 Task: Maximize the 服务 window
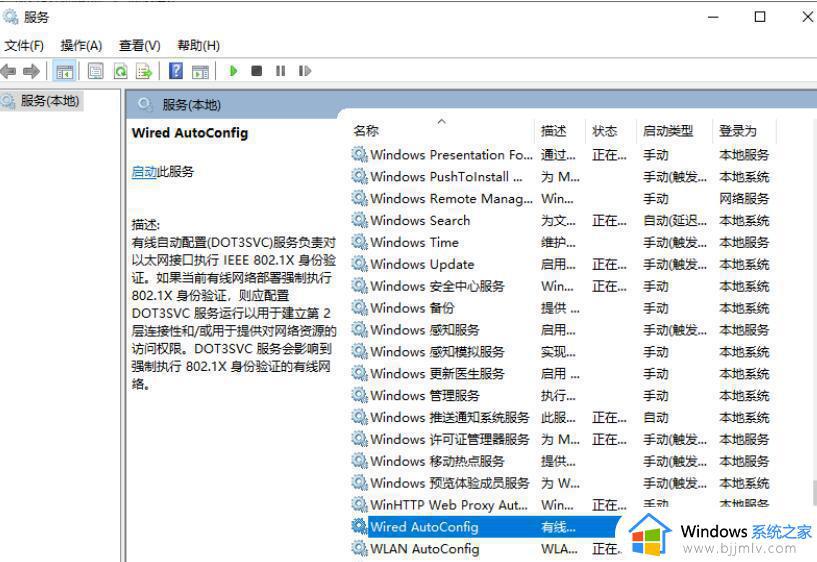(760, 17)
